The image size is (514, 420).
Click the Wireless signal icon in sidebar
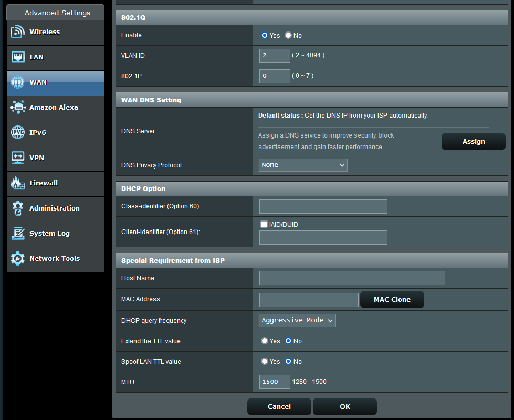point(18,32)
